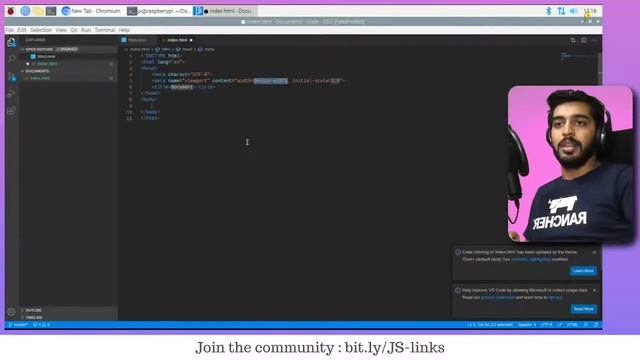Click the notifications bell in status bar

596,325
